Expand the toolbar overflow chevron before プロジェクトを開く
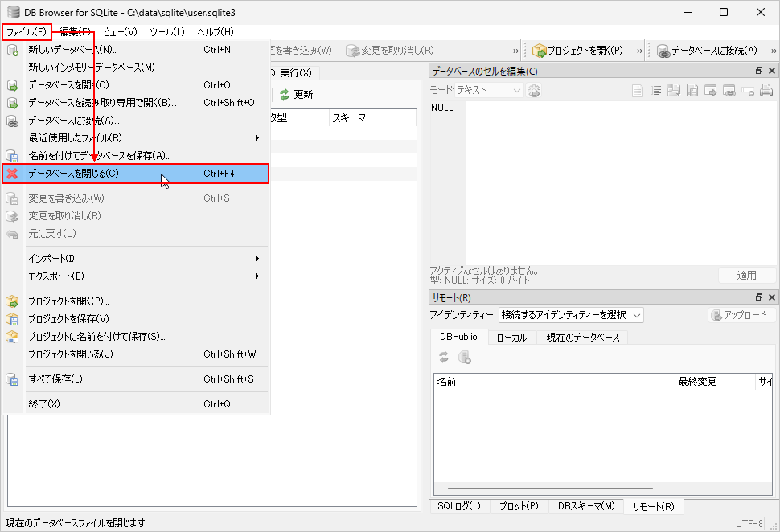This screenshot has width=780, height=532. coord(516,51)
